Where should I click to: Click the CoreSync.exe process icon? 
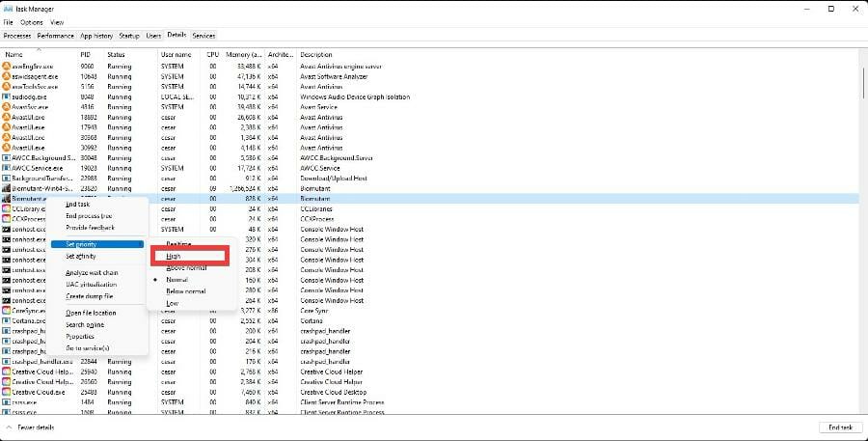tap(7, 311)
